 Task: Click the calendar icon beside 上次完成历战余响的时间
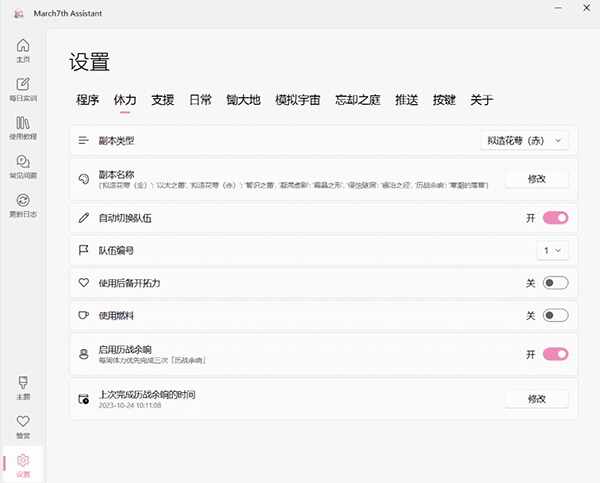pos(83,399)
